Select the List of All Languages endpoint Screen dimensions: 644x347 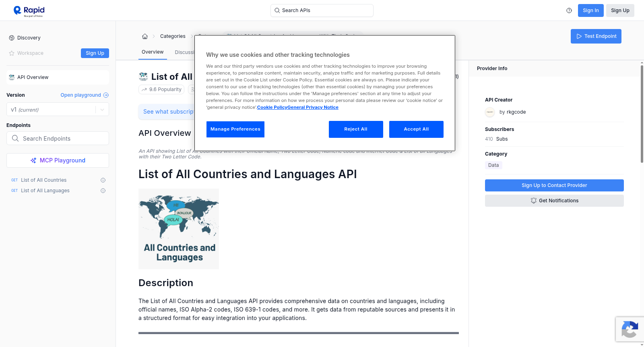tap(45, 191)
